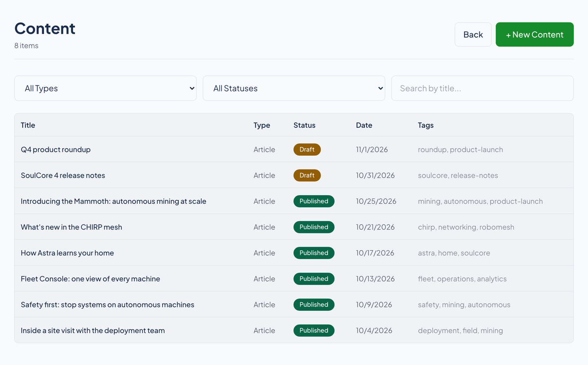The height and width of the screenshot is (365, 588).
Task: Select "SoulCore 4 release notes" title
Action: pos(63,175)
